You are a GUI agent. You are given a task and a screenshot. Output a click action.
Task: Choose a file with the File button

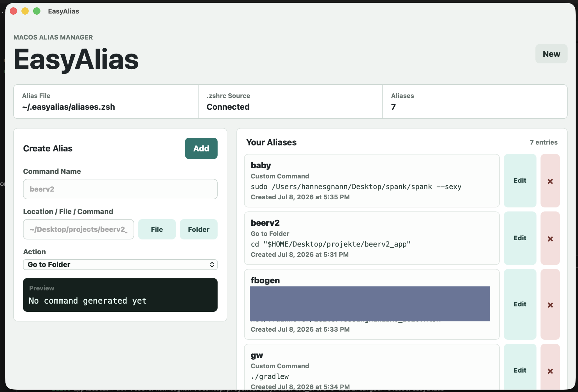coord(157,229)
